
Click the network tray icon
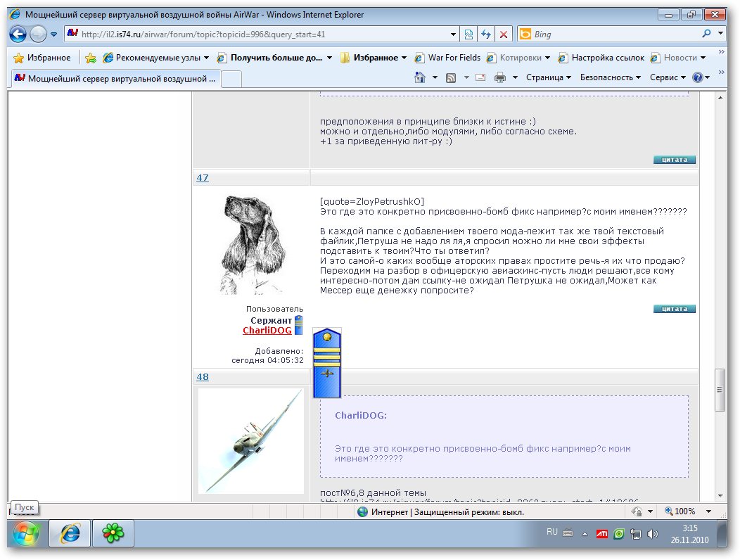coord(636,534)
